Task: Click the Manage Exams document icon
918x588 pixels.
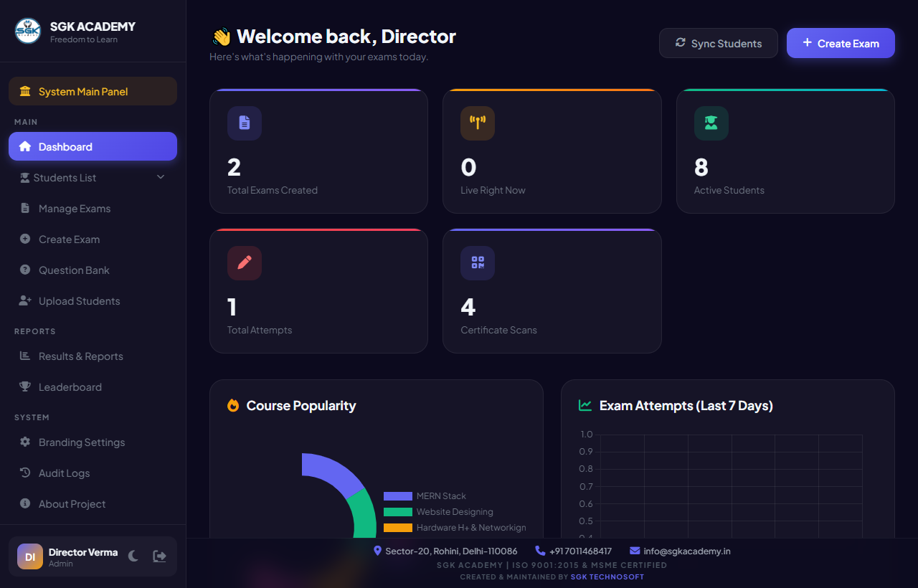Action: pos(25,209)
